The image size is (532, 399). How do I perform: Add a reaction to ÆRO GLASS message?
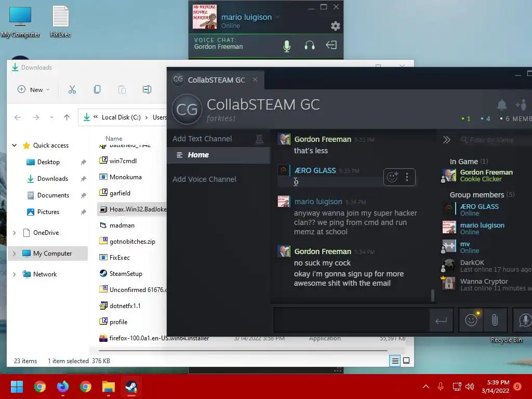(393, 177)
